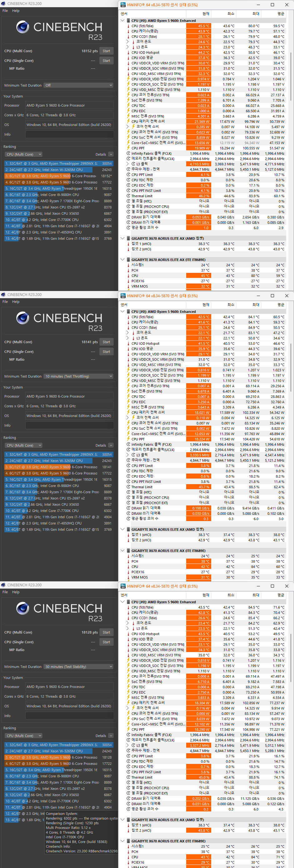
Task: Click clock icon on Thermal Limit 45.0 % row
Action: click(x=128, y=777)
